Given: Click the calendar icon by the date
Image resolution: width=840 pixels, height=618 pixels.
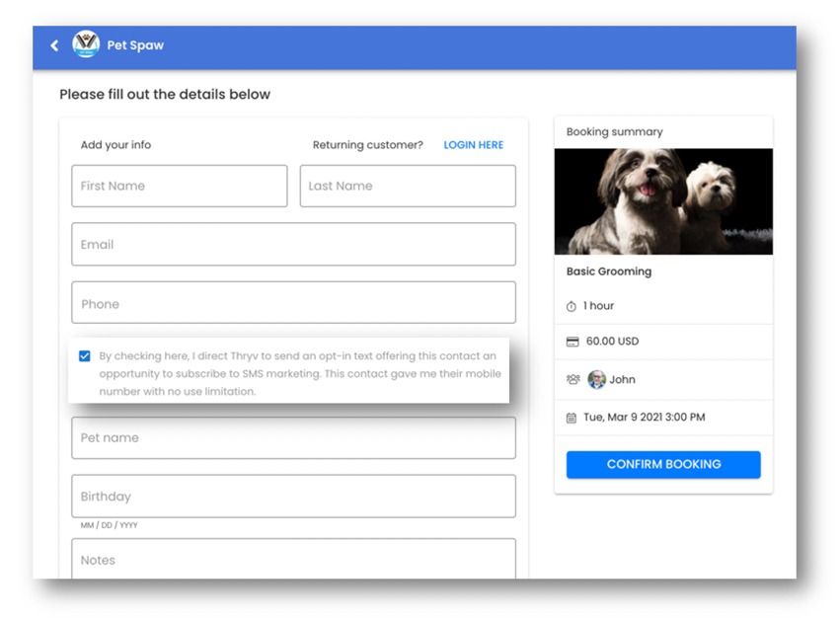Looking at the screenshot, I should (x=572, y=418).
